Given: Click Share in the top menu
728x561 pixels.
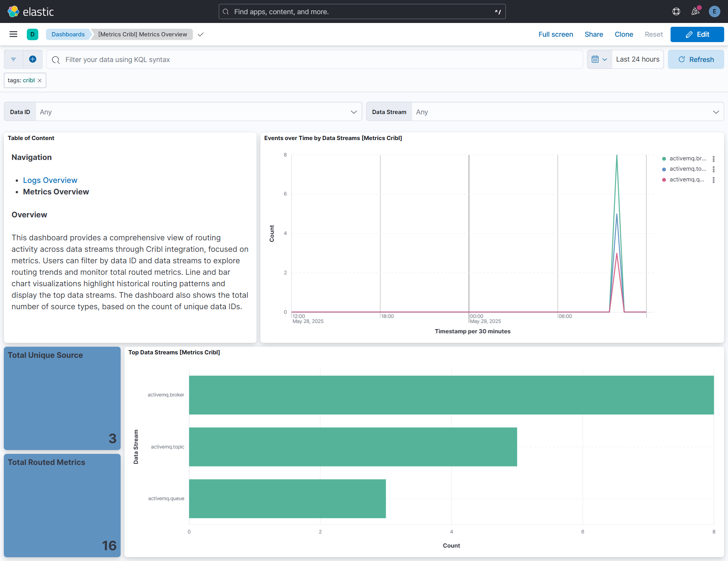Looking at the screenshot, I should coord(594,34).
